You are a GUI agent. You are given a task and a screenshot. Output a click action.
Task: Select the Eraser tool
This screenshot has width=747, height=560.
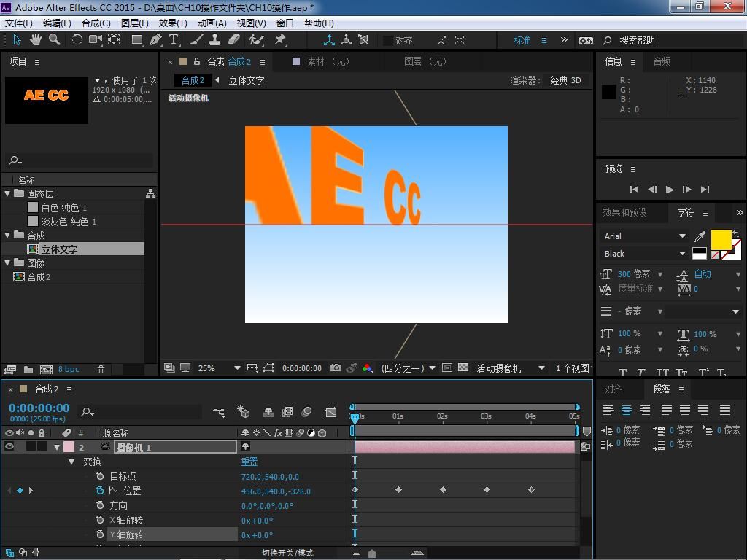point(234,40)
